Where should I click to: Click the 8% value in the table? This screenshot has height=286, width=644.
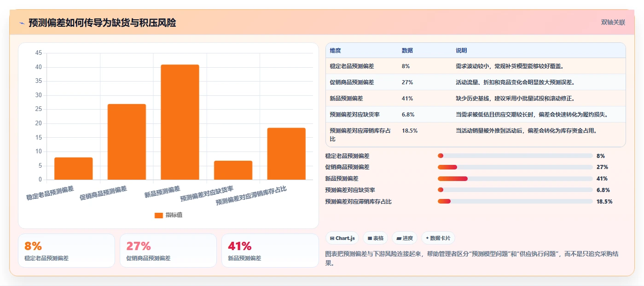click(406, 66)
